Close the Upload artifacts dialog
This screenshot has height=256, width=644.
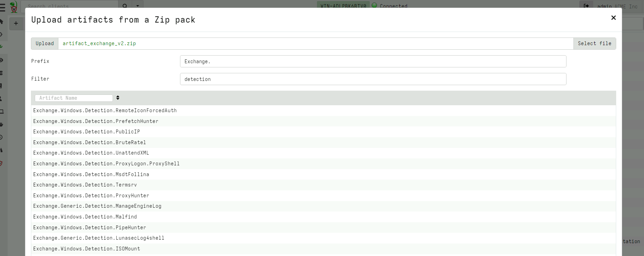613,18
